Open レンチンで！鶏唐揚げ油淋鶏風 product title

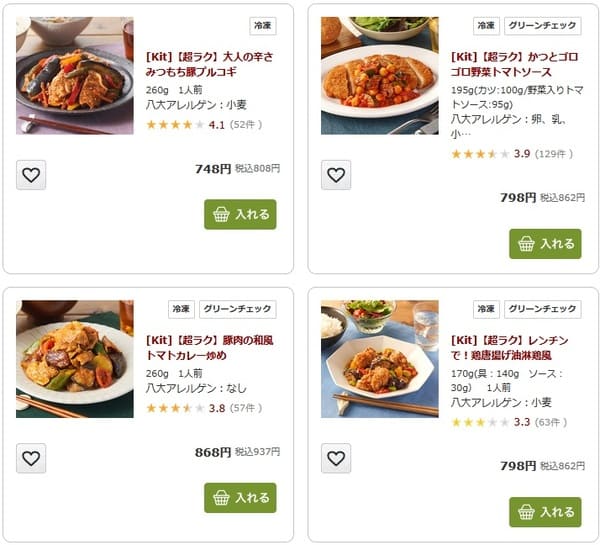coord(509,348)
